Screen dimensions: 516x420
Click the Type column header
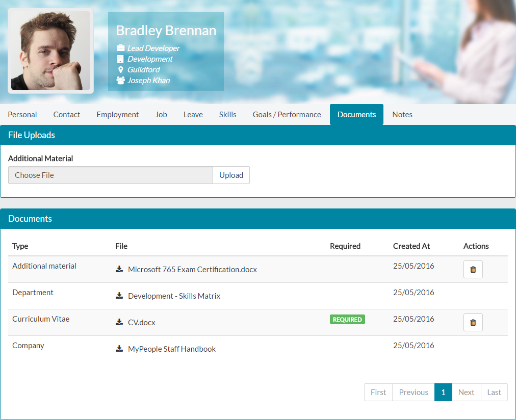click(x=20, y=246)
